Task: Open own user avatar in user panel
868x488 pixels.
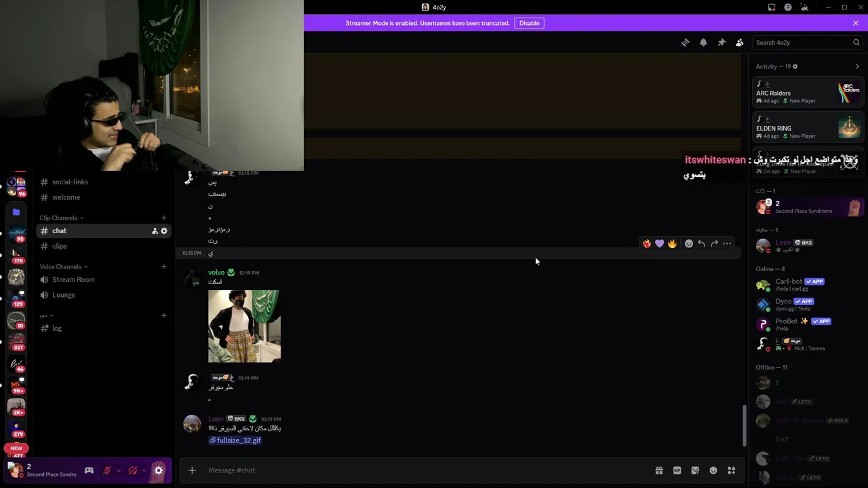Action: click(x=16, y=470)
